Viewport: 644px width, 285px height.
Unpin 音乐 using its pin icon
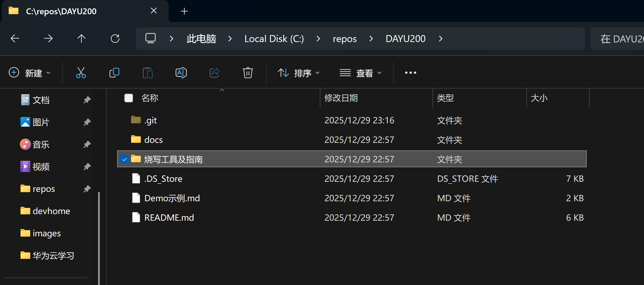click(87, 145)
